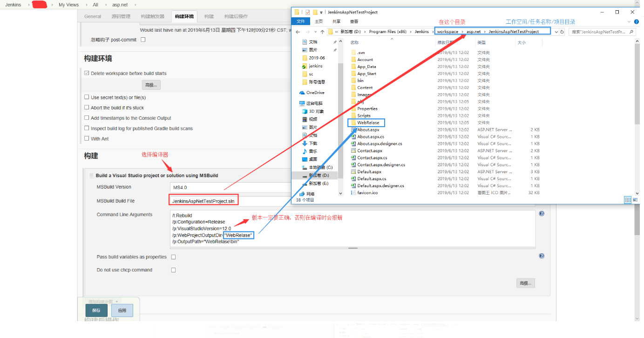Image resolution: width=644 pixels, height=338 pixels.
Task: Select About.aspx file icon
Action: [x=353, y=129]
